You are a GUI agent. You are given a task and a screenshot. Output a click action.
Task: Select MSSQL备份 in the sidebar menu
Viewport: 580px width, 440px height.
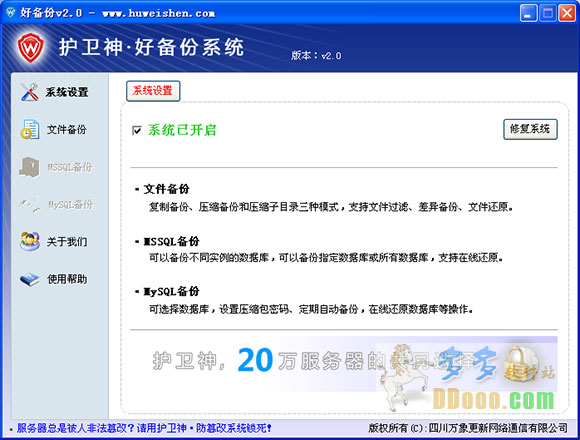(x=70, y=167)
